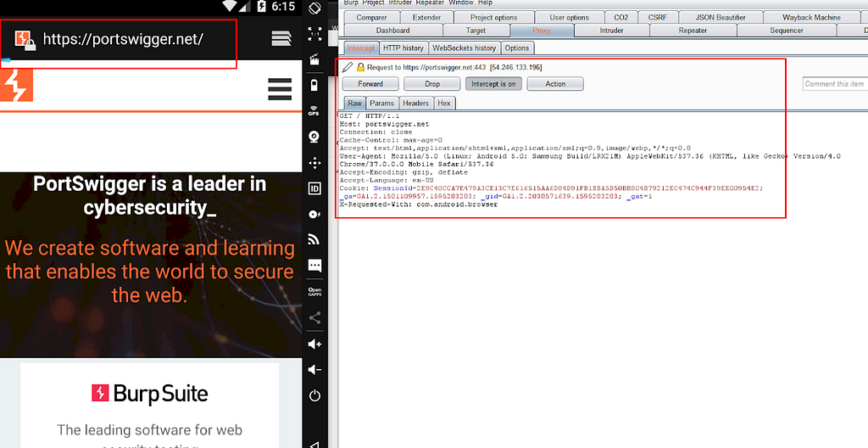The height and width of the screenshot is (448, 868).
Task: Switch to the Repeater tool tab
Action: [693, 31]
